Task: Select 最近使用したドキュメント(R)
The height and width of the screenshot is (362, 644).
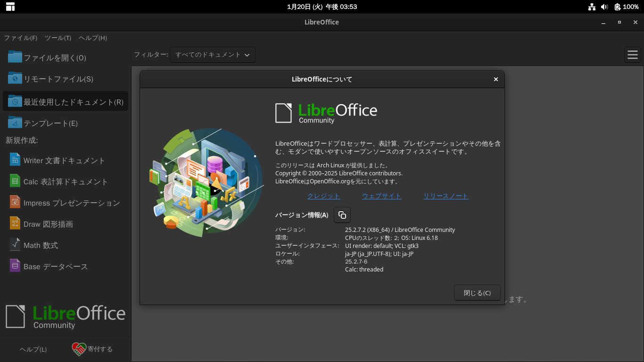Action: [65, 101]
